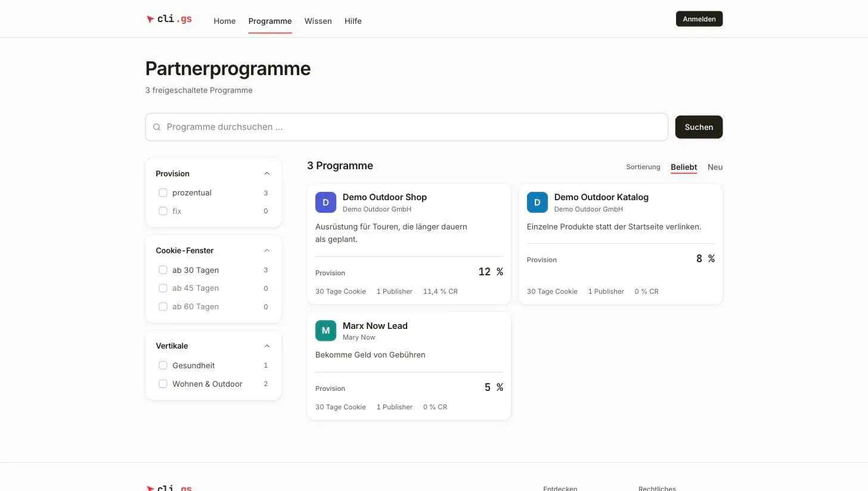Open the Hilfe menu item

click(x=353, y=21)
